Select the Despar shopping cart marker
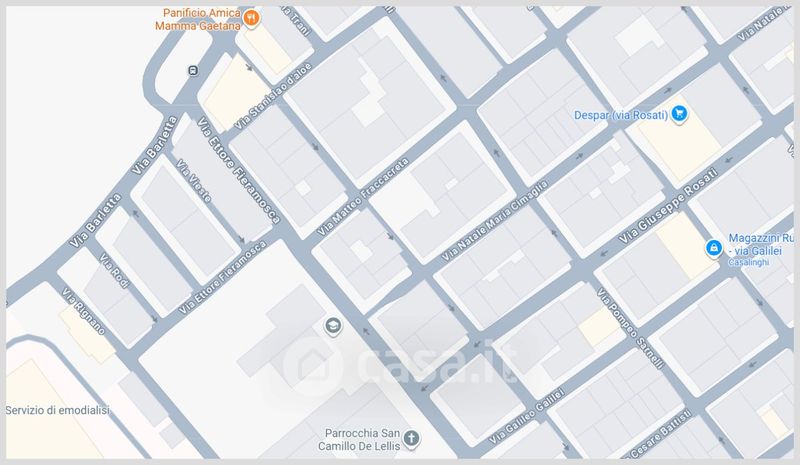Image resolution: width=800 pixels, height=465 pixels. (x=679, y=113)
